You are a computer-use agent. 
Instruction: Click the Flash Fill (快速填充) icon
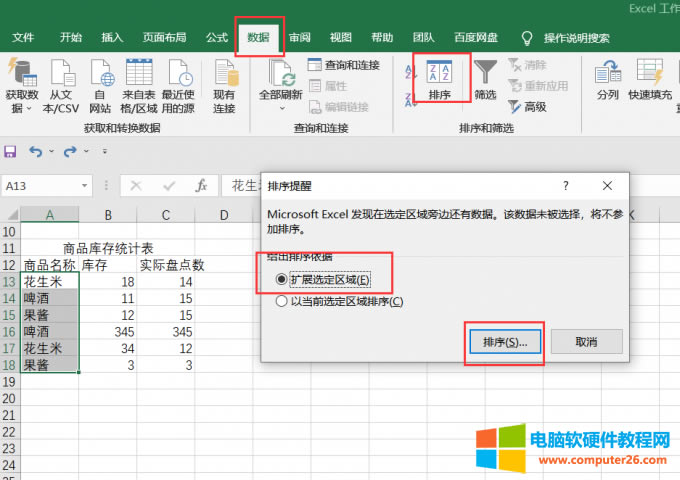[x=650, y=78]
